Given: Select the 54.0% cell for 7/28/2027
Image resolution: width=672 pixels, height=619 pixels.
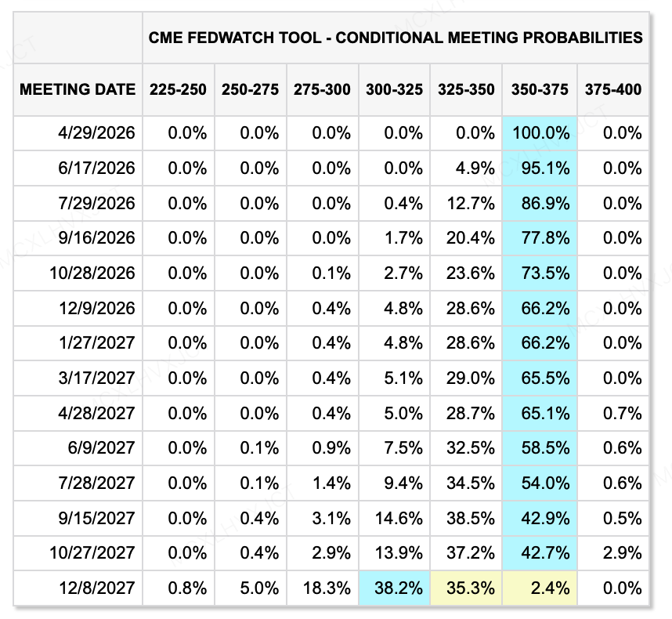Looking at the screenshot, I should 540,483.
